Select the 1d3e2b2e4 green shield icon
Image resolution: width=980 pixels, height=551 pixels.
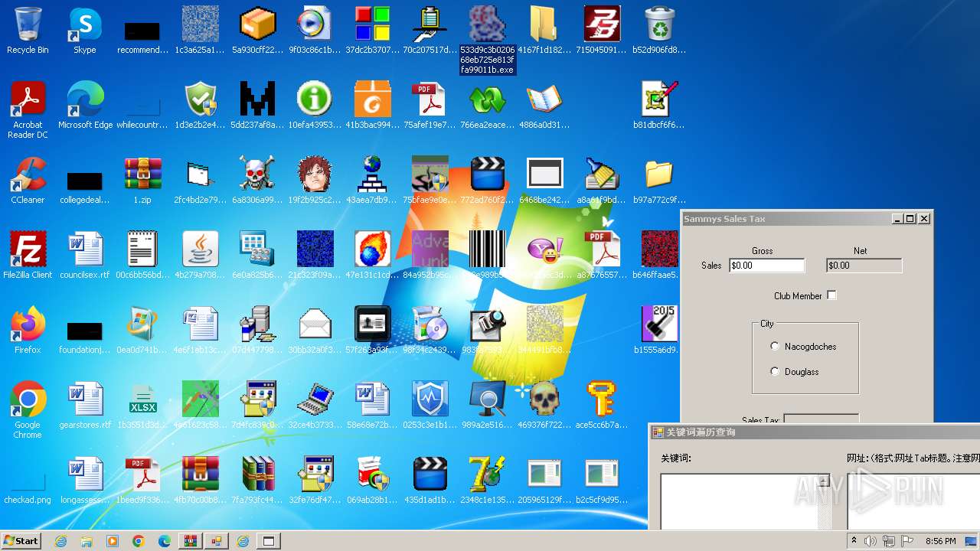(x=200, y=106)
